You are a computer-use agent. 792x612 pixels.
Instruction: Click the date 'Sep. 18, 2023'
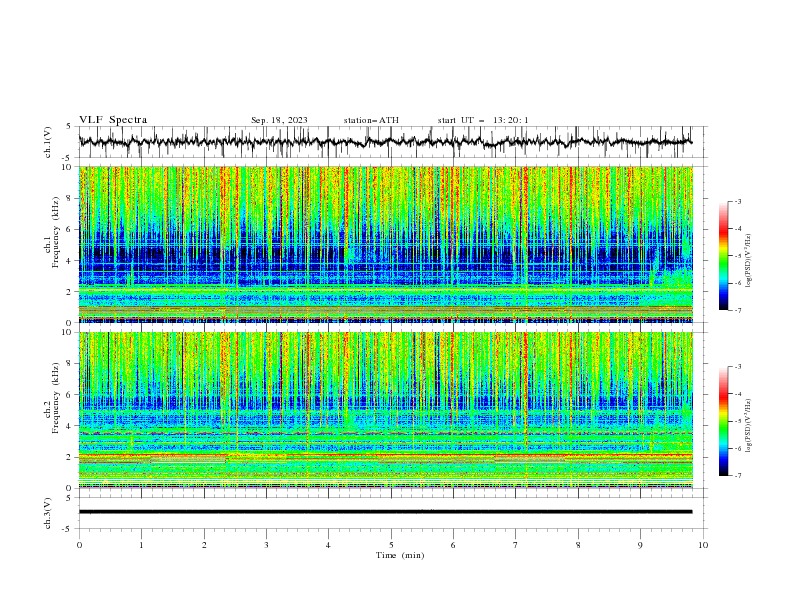click(279, 120)
